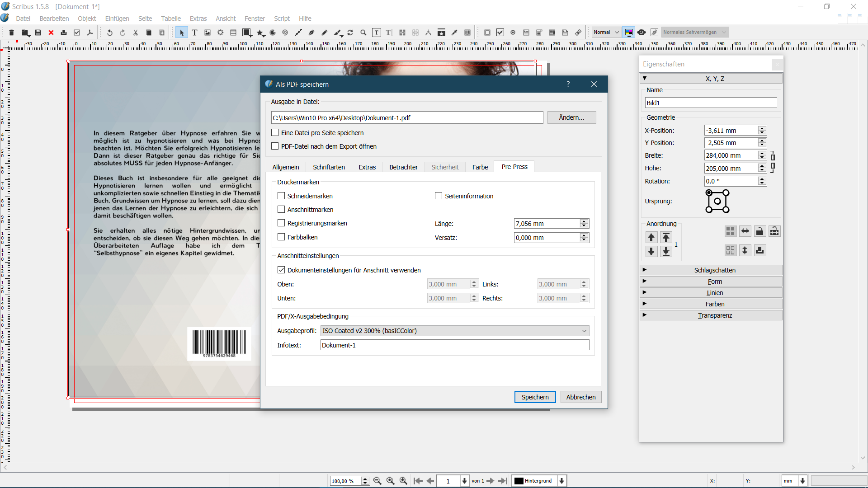Click the Ändern... button
Image resolution: width=868 pixels, height=488 pixels.
571,117
